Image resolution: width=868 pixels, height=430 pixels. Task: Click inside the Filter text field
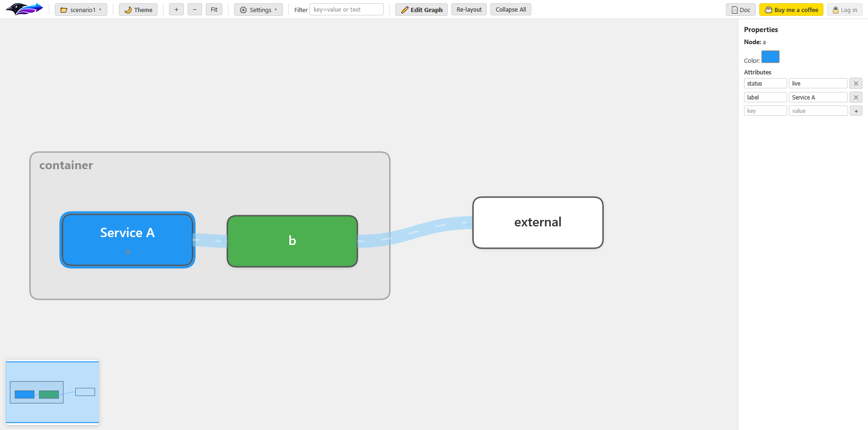[346, 9]
